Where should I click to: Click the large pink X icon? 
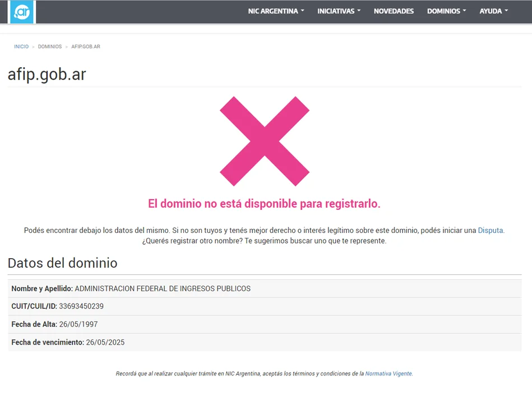[x=264, y=141]
